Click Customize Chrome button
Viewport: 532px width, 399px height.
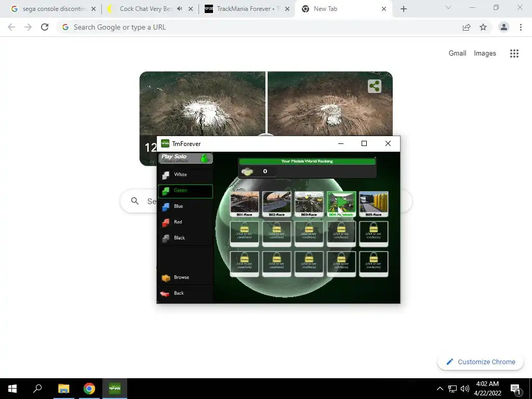coord(481,362)
